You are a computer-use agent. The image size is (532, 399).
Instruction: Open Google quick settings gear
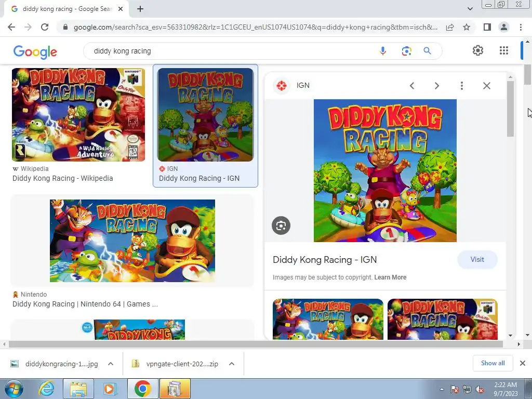[x=478, y=50]
